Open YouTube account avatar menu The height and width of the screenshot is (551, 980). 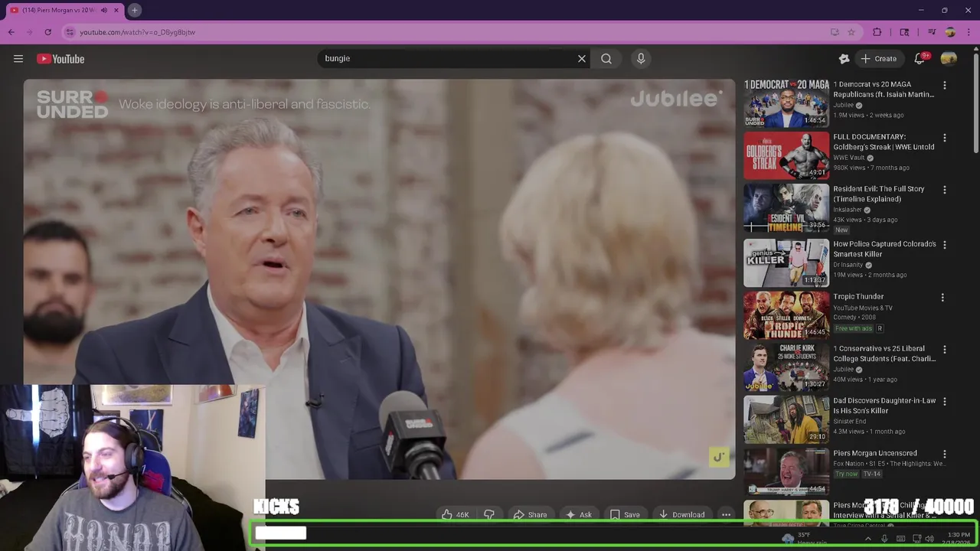click(x=949, y=59)
